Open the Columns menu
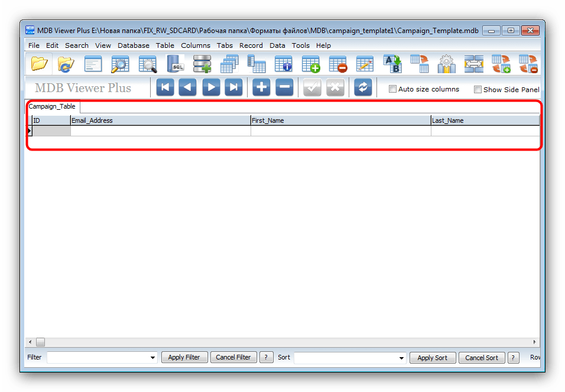This screenshot has height=392, width=565. point(195,45)
